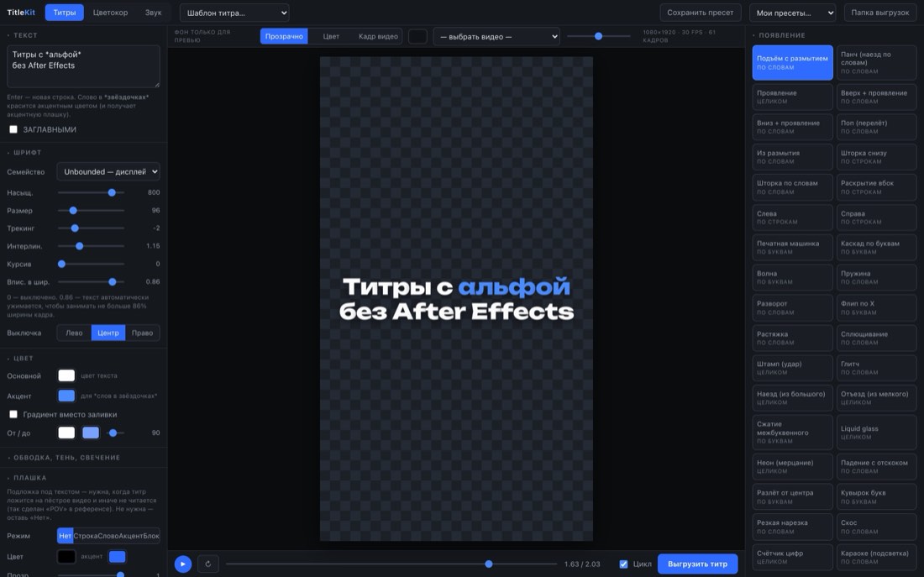Click the TitleKit logo
Viewport: 924px width, 577px height.
coord(21,13)
